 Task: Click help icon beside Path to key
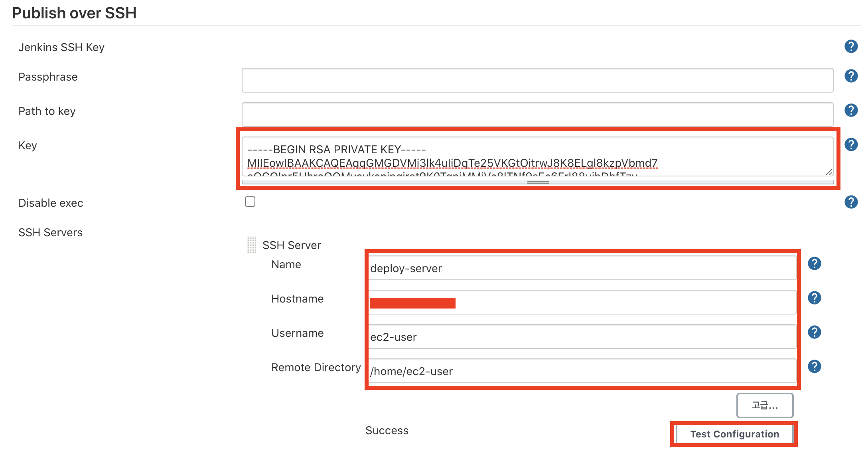point(851,111)
